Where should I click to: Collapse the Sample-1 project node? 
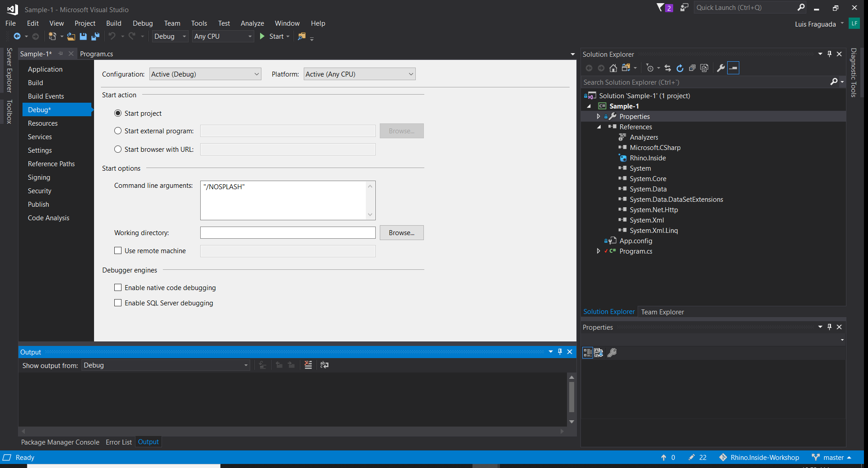coord(589,106)
